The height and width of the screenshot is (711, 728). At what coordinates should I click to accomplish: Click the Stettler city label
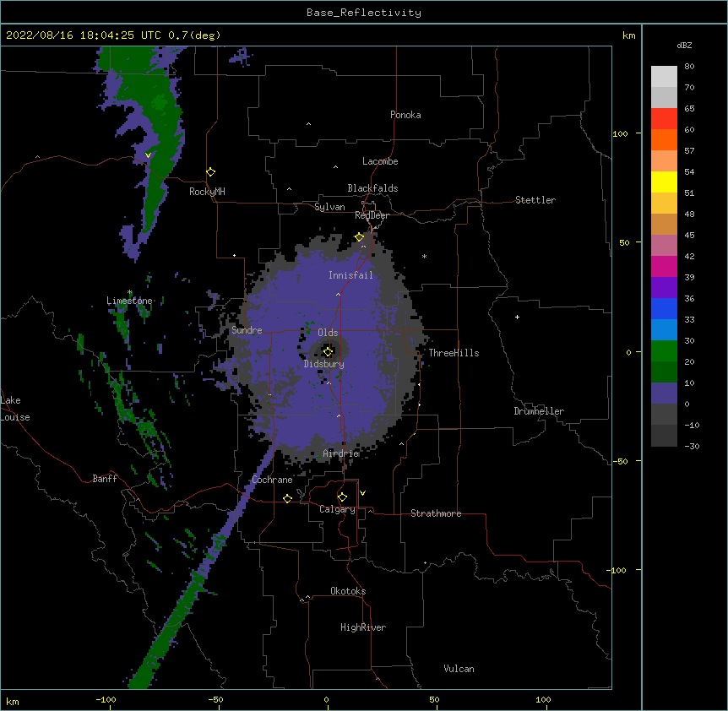[535, 200]
